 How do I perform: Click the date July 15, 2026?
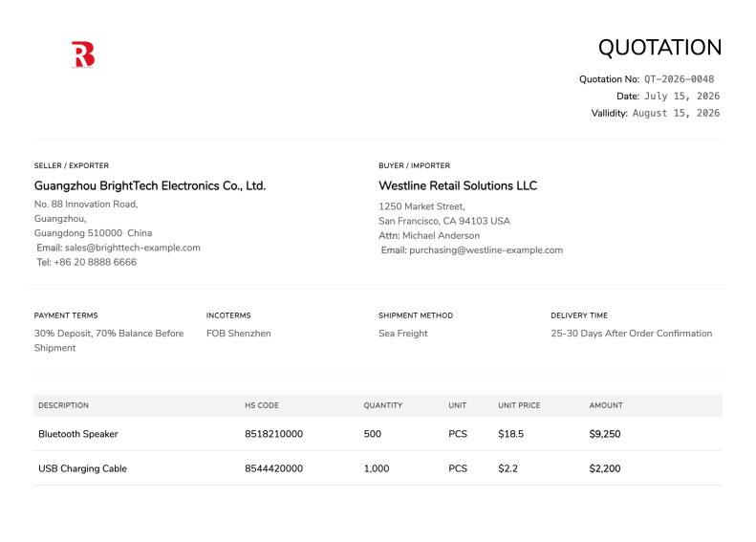tap(681, 96)
